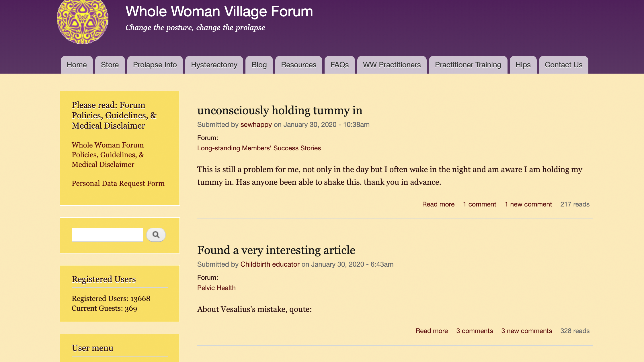Select the Hysterectomy navigation tab

(x=214, y=65)
